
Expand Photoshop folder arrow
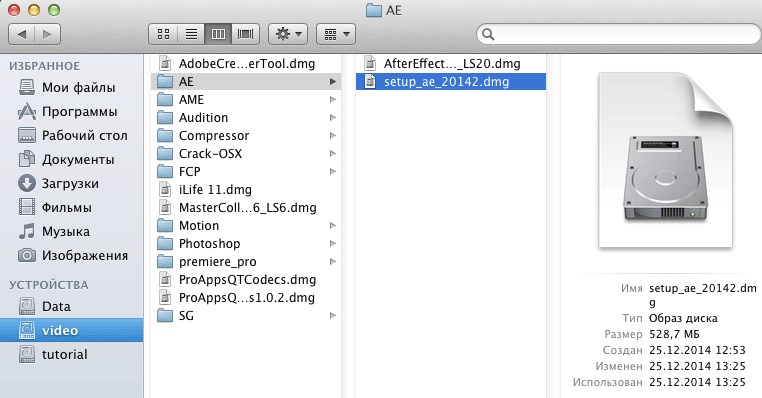pyautogui.click(x=333, y=243)
